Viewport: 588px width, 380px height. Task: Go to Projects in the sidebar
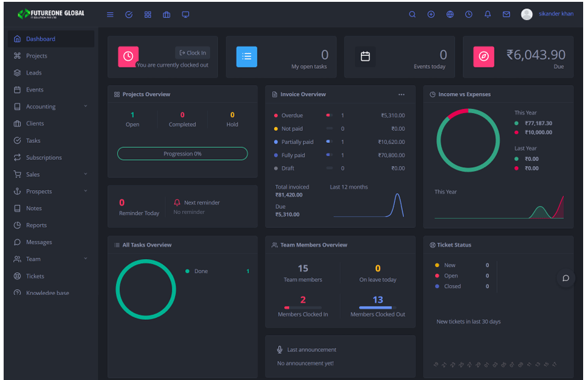pyautogui.click(x=36, y=56)
